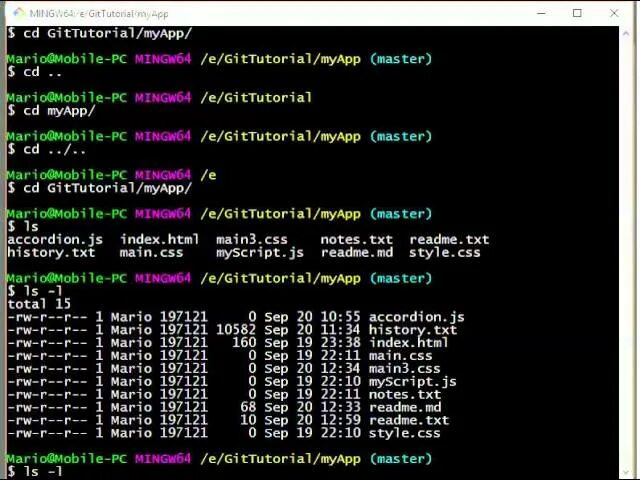Click history.txt in the long listing
The image size is (640, 480).
coord(413,330)
